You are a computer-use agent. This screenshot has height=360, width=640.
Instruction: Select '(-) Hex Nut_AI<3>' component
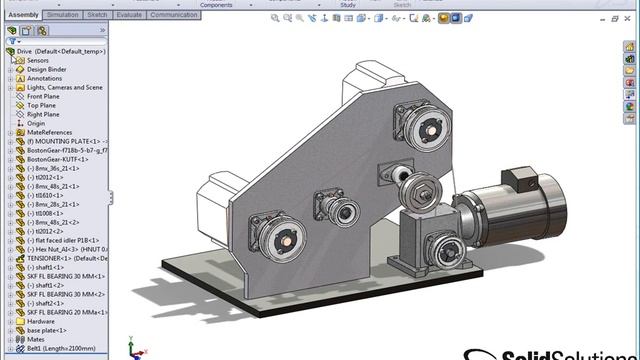(x=67, y=249)
